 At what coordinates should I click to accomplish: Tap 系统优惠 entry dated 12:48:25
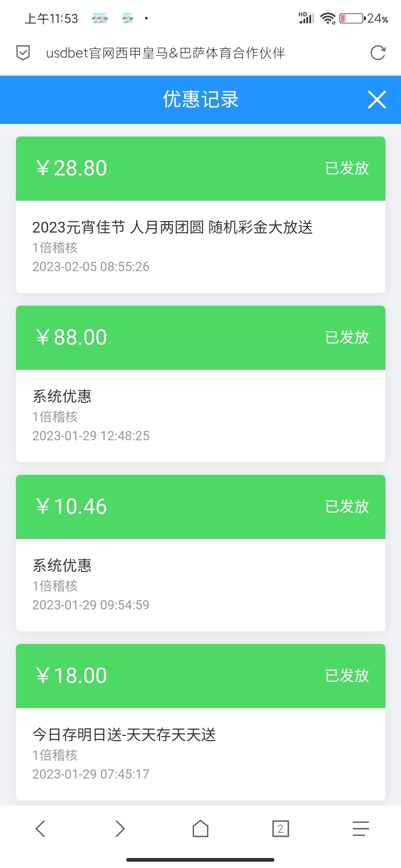coord(62,397)
